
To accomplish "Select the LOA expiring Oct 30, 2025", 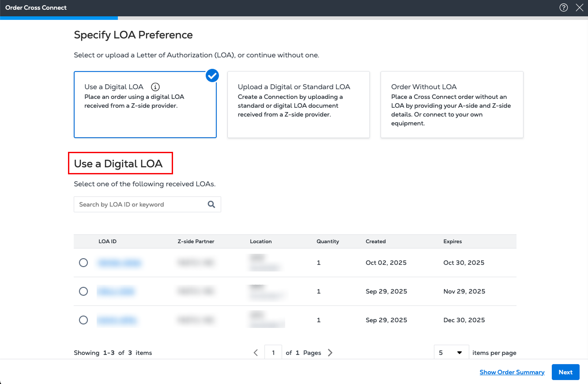I will coord(83,263).
